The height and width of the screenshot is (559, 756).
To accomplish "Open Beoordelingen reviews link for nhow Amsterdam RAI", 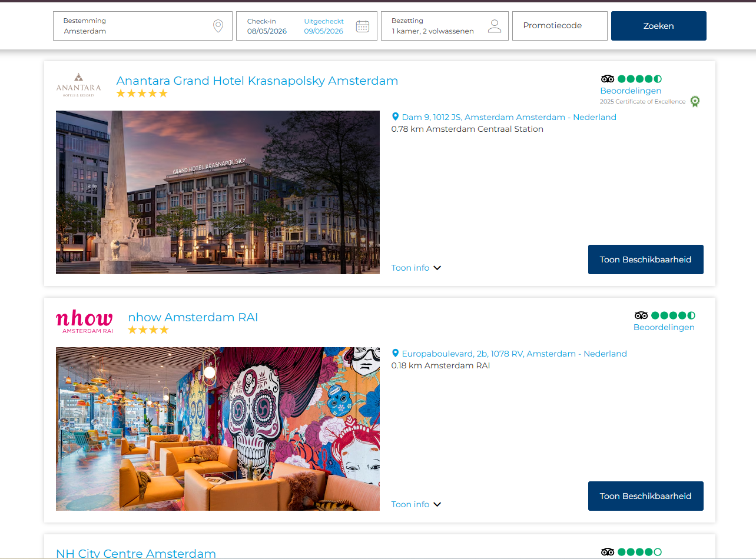I will (664, 327).
